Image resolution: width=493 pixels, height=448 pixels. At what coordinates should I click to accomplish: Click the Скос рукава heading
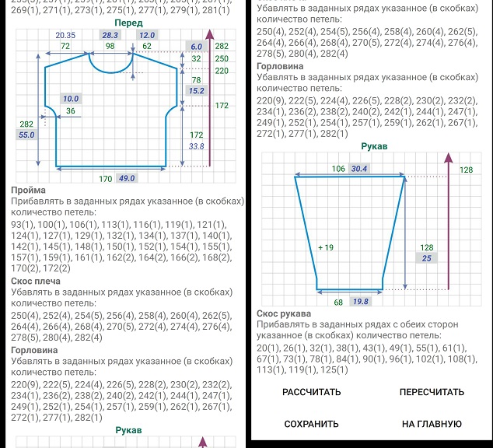[x=285, y=313]
